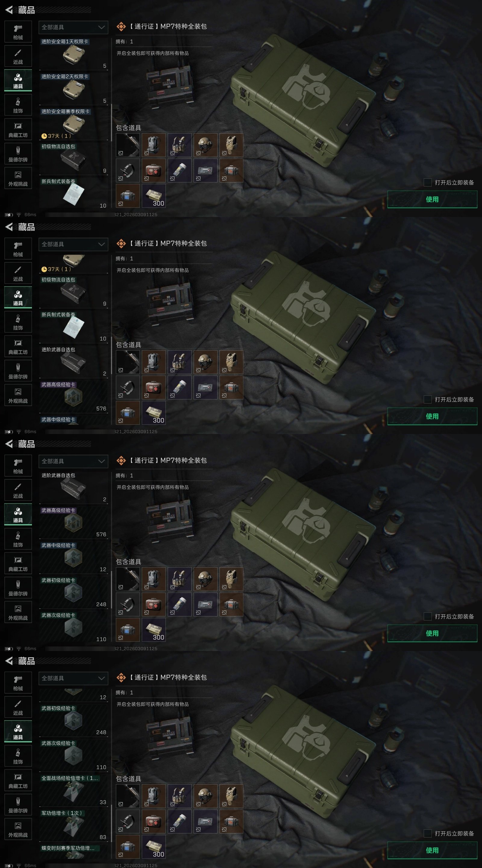Click the 使用 button in the bottommost screen
The width and height of the screenshot is (482, 868).
pyautogui.click(x=432, y=850)
